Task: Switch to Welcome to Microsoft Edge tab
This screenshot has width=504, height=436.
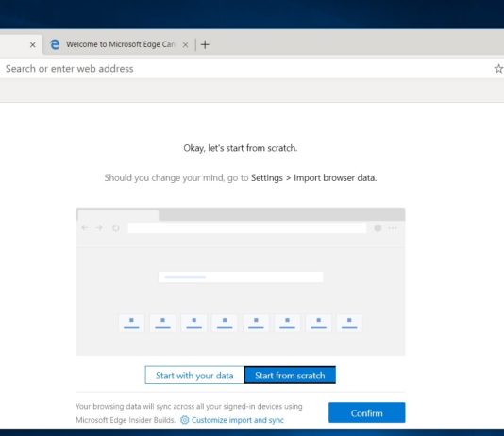Action: (x=119, y=44)
